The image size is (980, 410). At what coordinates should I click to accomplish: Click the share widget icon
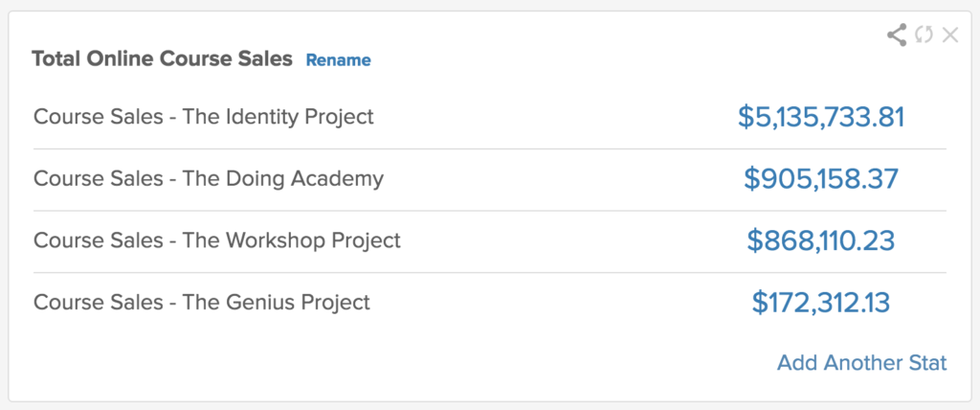pyautogui.click(x=897, y=35)
